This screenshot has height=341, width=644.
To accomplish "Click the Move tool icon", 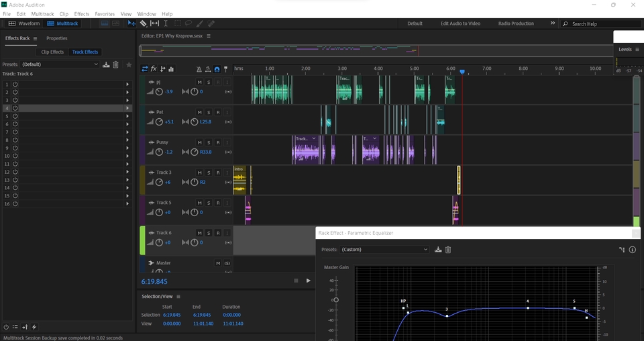I will point(131,23).
